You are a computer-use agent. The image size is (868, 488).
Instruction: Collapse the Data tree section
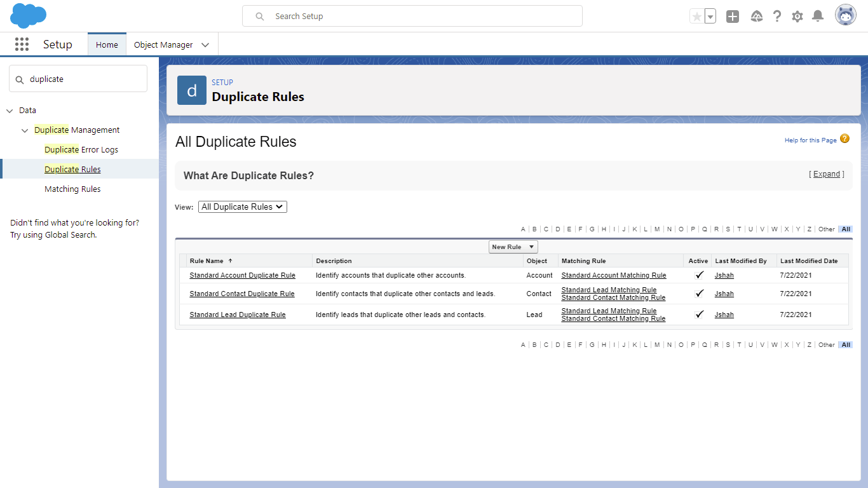tap(10, 111)
